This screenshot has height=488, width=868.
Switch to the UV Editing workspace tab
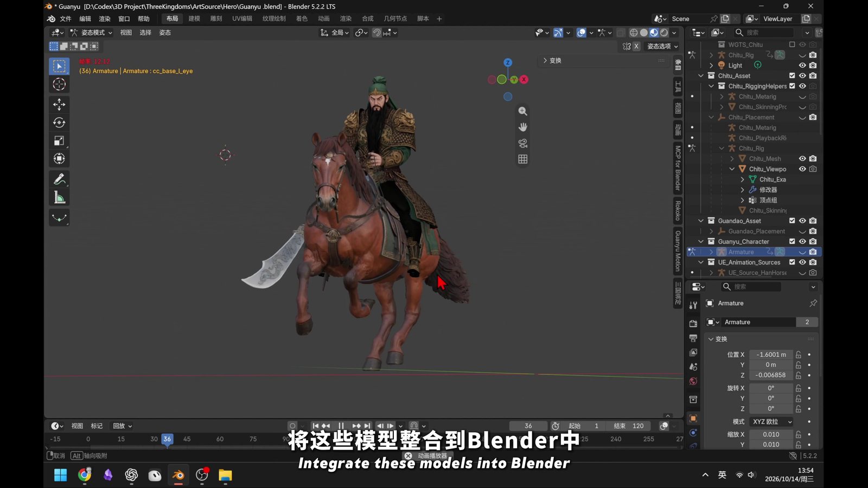coord(242,18)
